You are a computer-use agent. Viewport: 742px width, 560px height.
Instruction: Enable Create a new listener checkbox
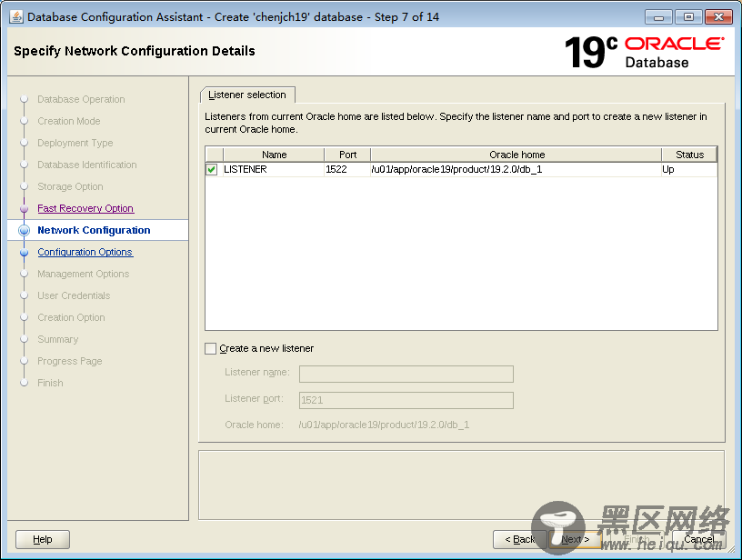(211, 348)
